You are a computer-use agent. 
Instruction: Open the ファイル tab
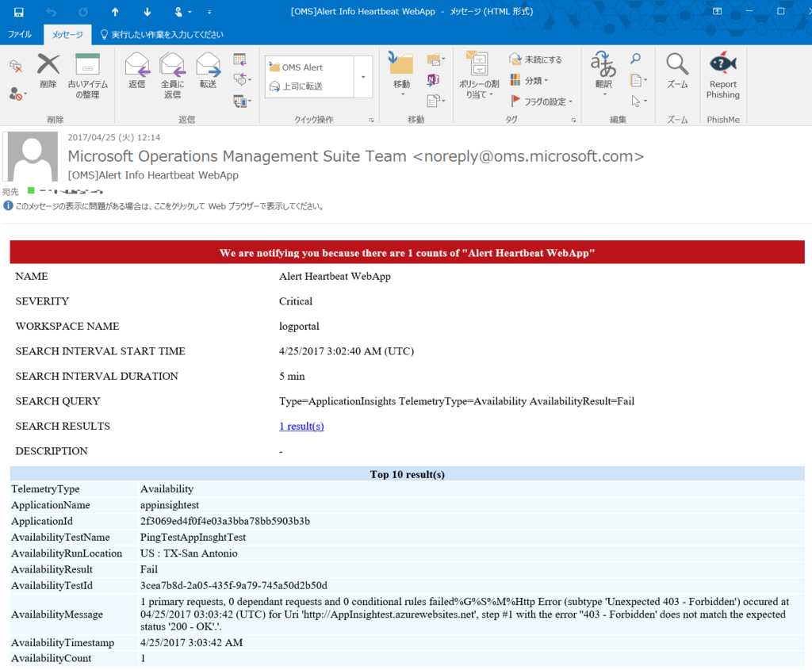pos(20,34)
